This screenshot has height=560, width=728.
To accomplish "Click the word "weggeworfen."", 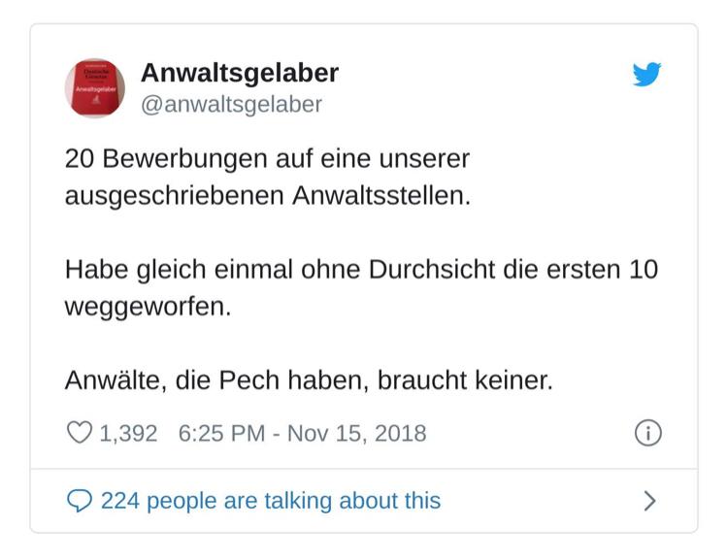I will pos(148,306).
